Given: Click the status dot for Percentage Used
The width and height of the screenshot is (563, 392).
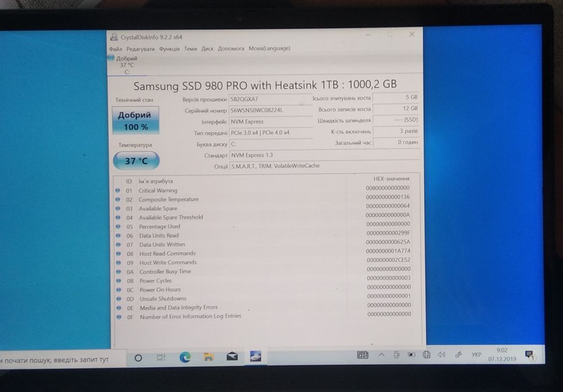Looking at the screenshot, I should (118, 226).
